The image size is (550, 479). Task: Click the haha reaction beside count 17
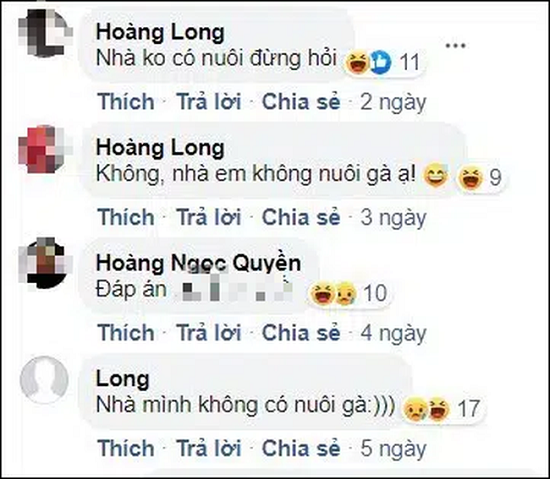tap(439, 409)
